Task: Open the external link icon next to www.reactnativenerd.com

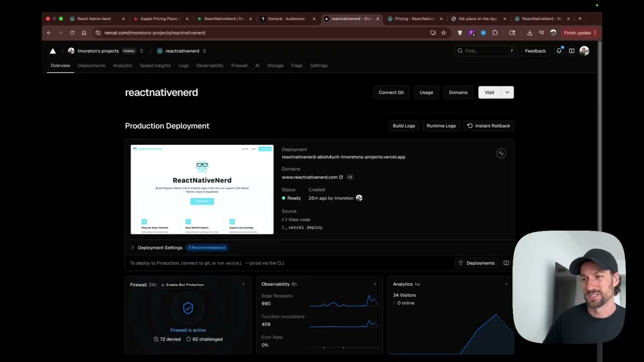Action: coord(341,177)
